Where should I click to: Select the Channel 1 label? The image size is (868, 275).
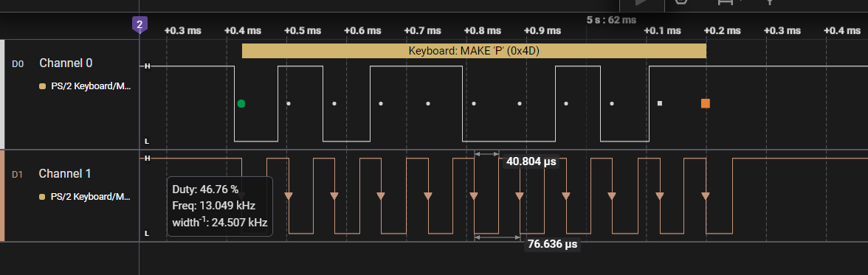(x=65, y=174)
